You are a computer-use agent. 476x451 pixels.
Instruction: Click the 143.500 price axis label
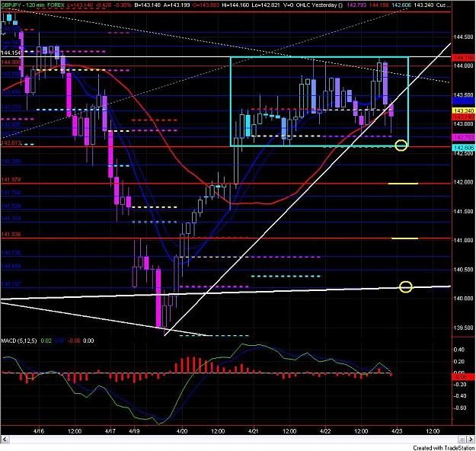tap(463, 95)
